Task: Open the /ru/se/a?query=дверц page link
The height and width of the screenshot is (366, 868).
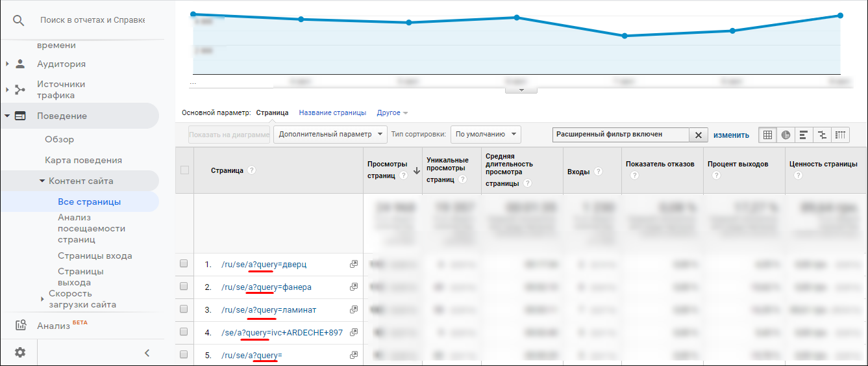Action: (263, 265)
